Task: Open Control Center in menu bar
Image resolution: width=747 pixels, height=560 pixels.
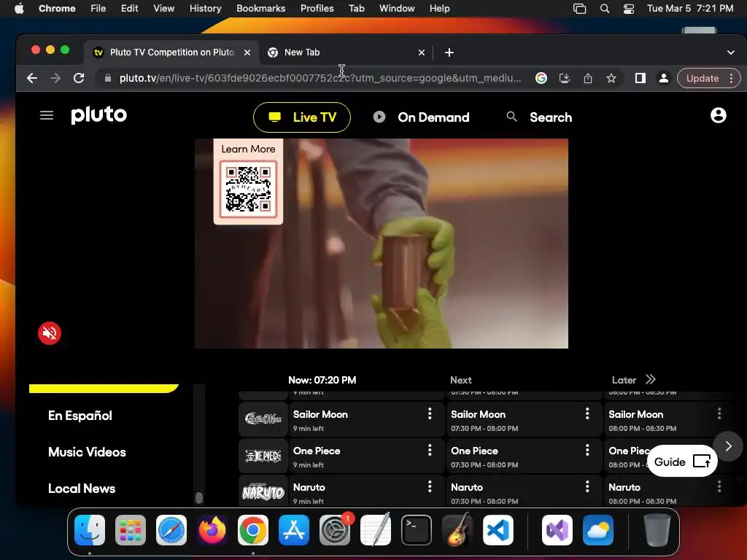Action: tap(628, 8)
